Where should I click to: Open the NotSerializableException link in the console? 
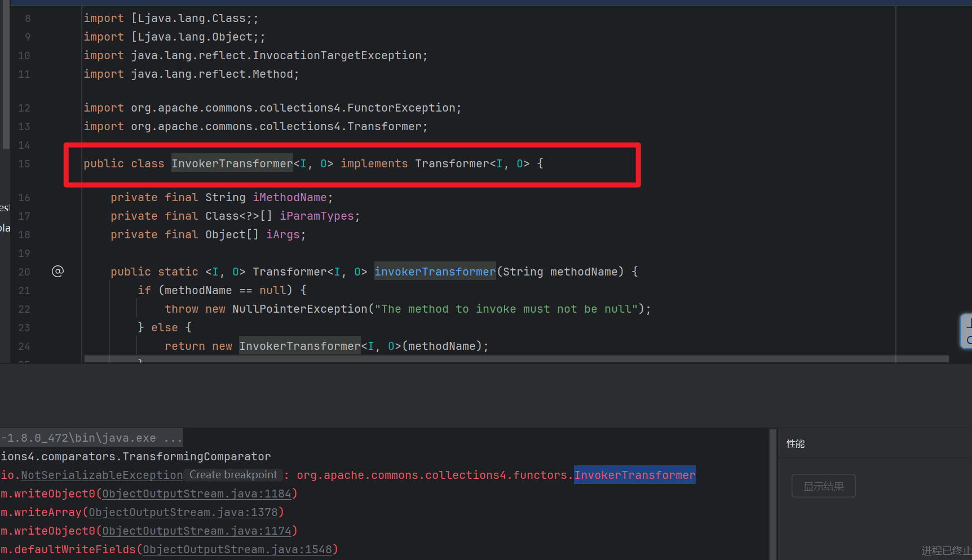pos(101,475)
